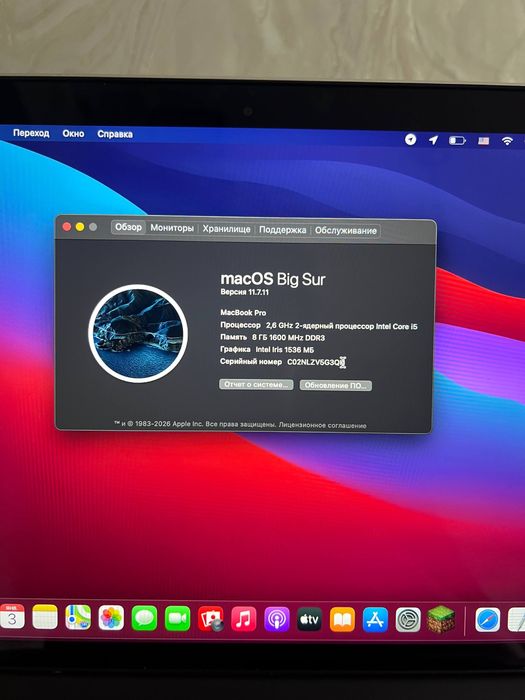Image resolution: width=525 pixels, height=700 pixels.
Task: Open the Окно menu
Action: [73, 133]
